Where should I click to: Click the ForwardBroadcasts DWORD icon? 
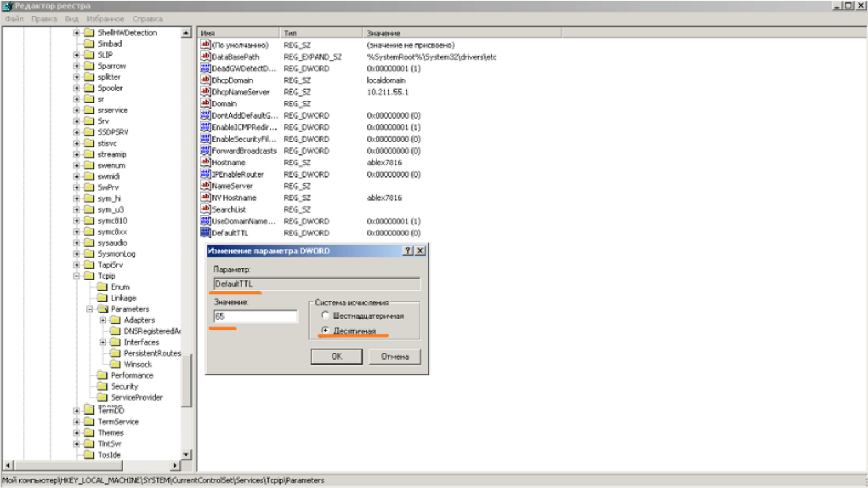tap(205, 150)
